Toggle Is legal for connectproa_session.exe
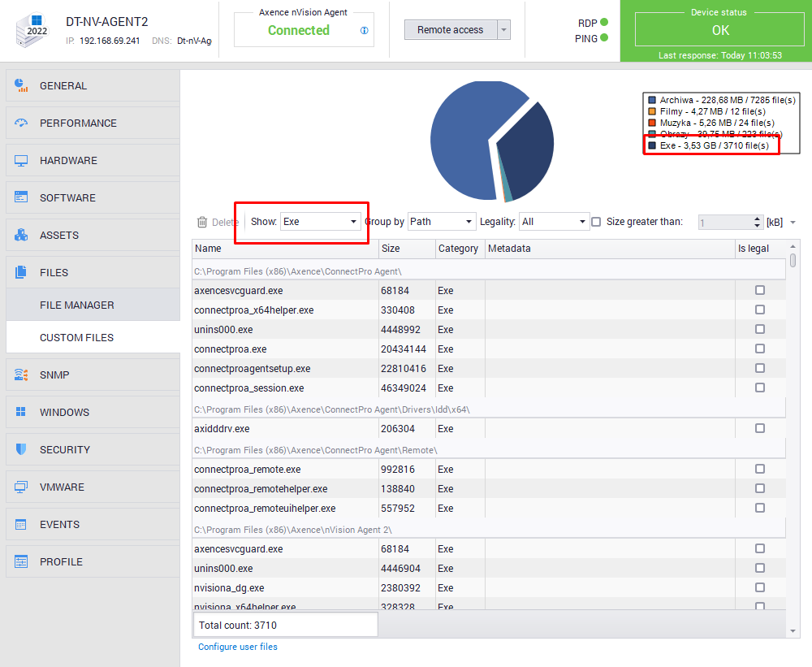 point(760,388)
